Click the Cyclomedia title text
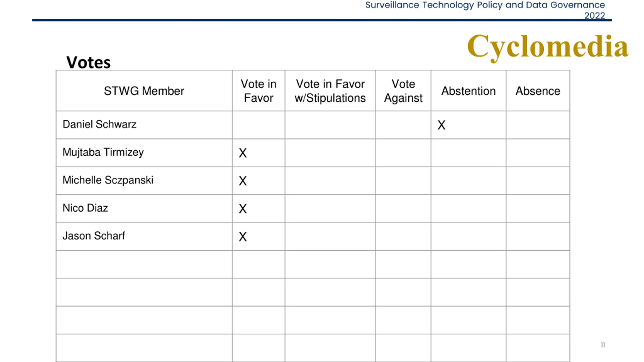644x362 pixels. [x=547, y=47]
